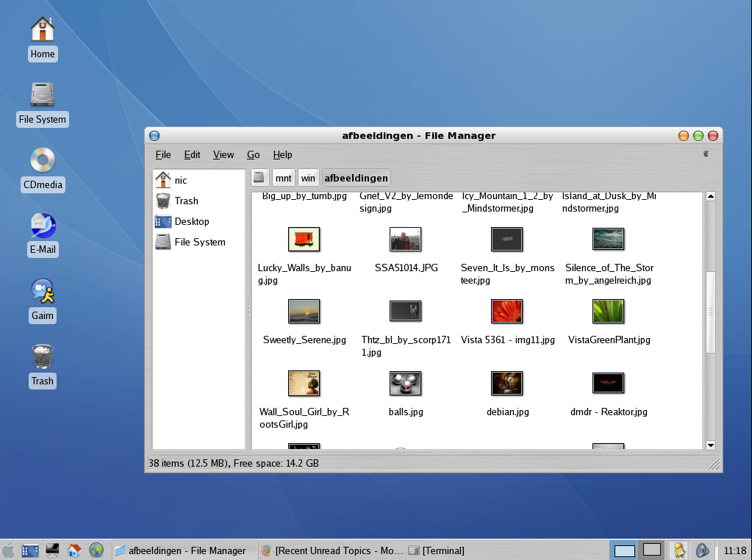Screen dimensions: 752x560
Task: Select VistaGreenPlant.jpg thumbnail
Action: point(609,311)
